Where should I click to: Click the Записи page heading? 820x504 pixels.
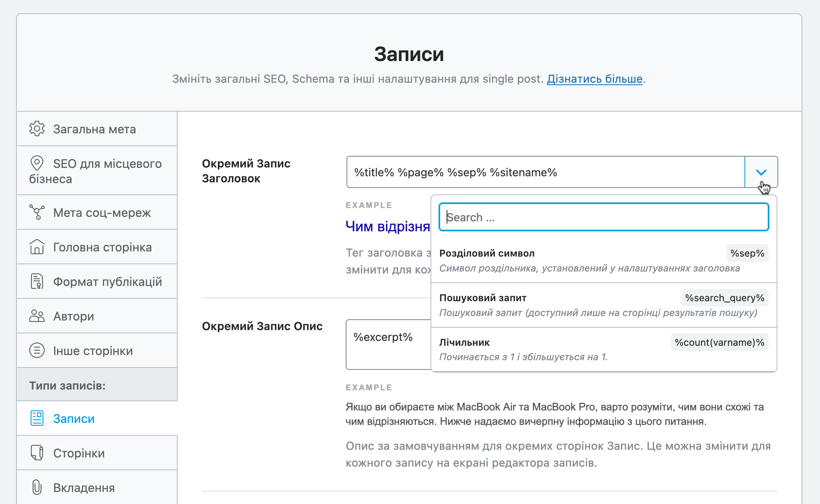pos(409,54)
